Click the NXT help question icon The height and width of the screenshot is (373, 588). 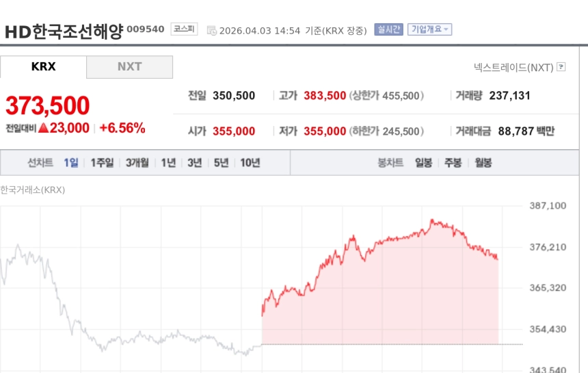[561, 67]
